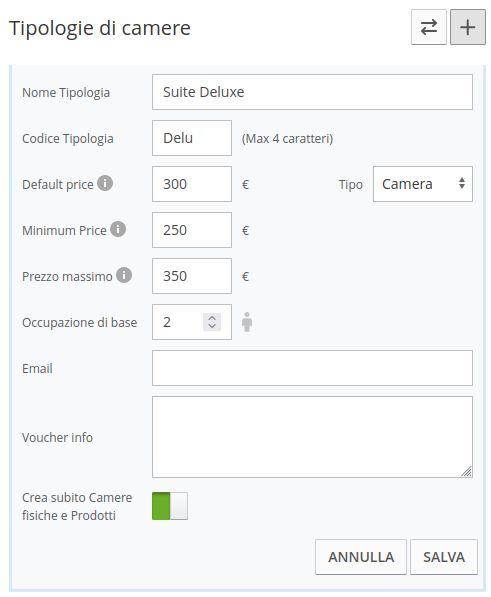Open the Default price info icon
This screenshot has width=491, height=597.
coord(105,183)
